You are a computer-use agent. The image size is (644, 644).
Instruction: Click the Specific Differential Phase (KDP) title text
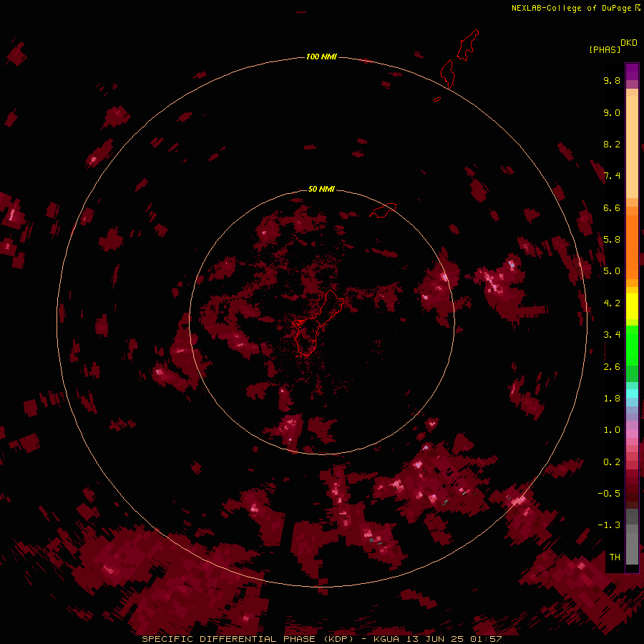(x=250, y=639)
